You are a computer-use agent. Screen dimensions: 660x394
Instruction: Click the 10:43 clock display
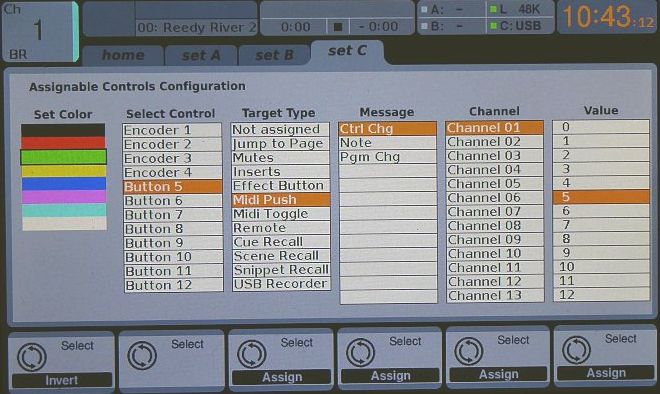point(607,18)
